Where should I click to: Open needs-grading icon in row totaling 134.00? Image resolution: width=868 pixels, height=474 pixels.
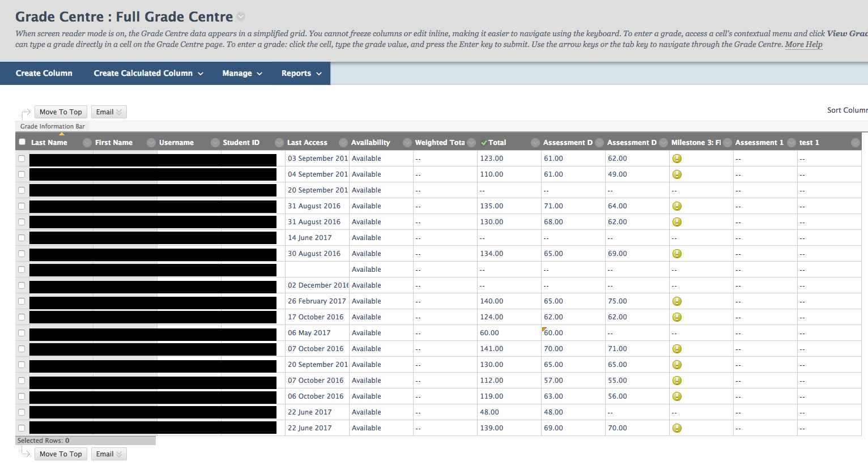click(x=677, y=254)
